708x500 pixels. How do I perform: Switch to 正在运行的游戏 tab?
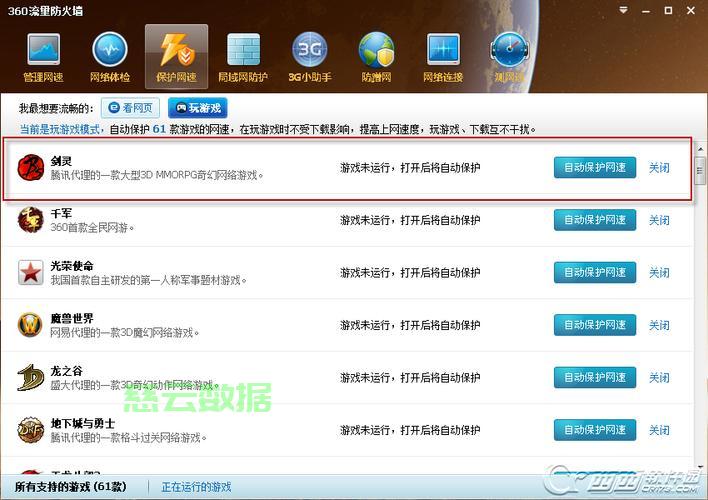point(196,487)
